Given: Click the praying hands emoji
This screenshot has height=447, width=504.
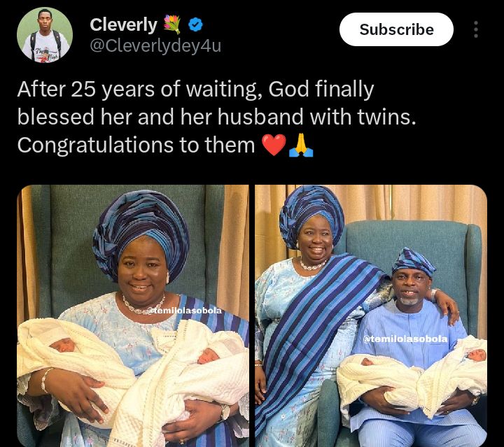Looking at the screenshot, I should tap(301, 146).
